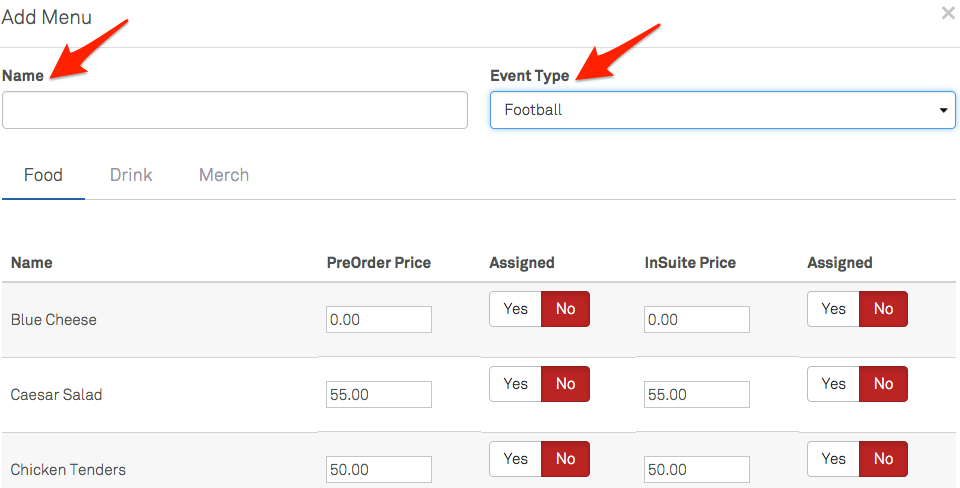Close the Add Menu dialog
Image resolution: width=960 pixels, height=488 pixels.
pos(947,13)
